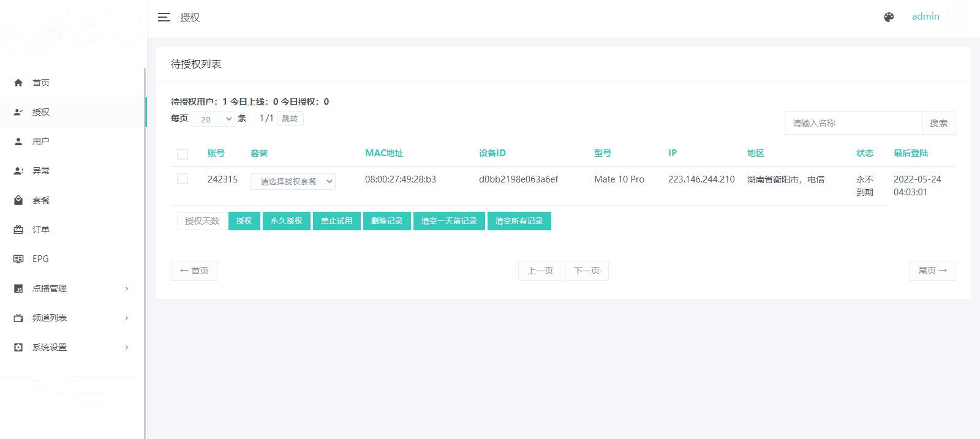The width and height of the screenshot is (980, 439).
Task: Expand the 系统设置 submenu chevron
Action: [x=127, y=347]
